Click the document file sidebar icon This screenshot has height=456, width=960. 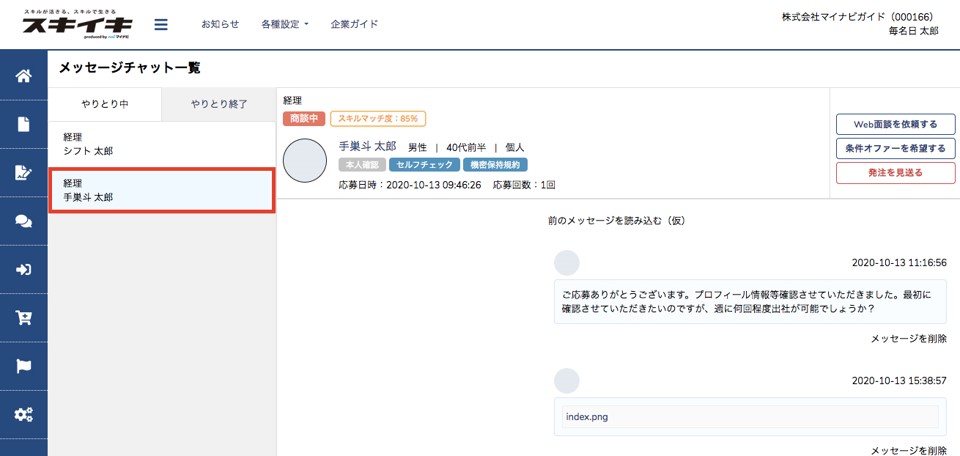[x=23, y=125]
